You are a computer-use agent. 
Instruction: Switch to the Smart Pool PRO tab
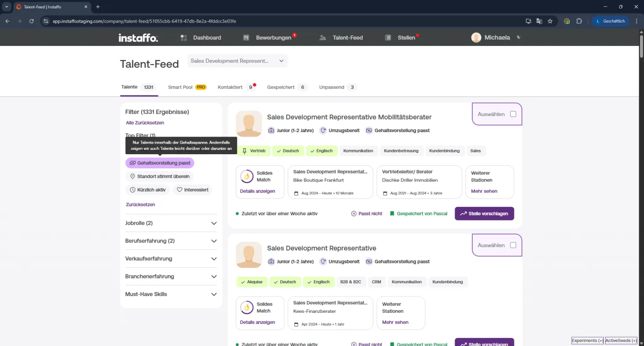[187, 87]
